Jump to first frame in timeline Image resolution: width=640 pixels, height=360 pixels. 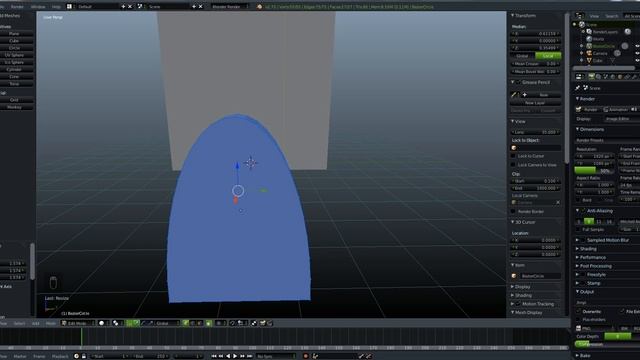(x=213, y=356)
